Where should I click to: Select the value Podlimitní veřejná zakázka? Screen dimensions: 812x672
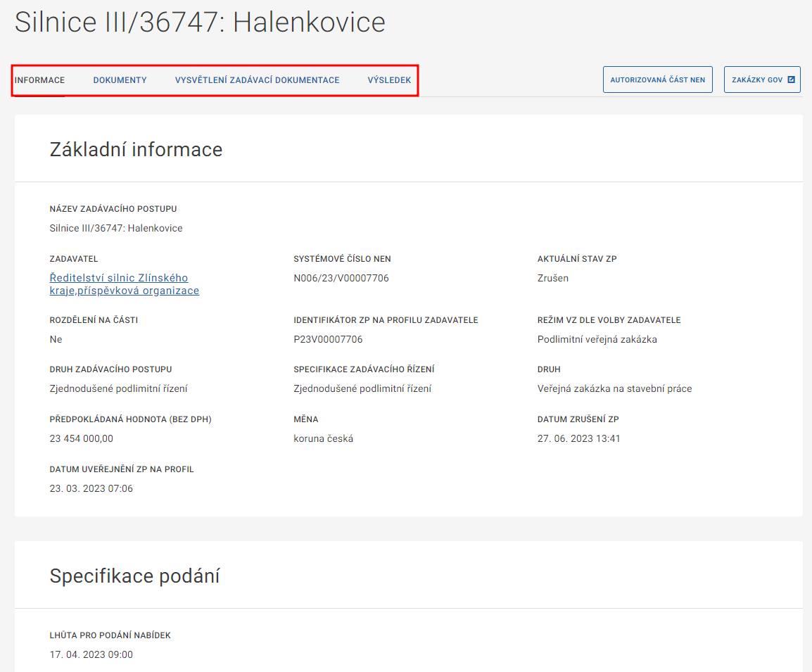point(597,339)
